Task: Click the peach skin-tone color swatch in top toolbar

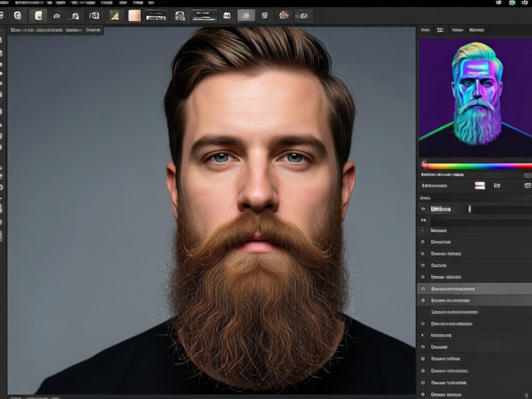Action: pyautogui.click(x=135, y=16)
